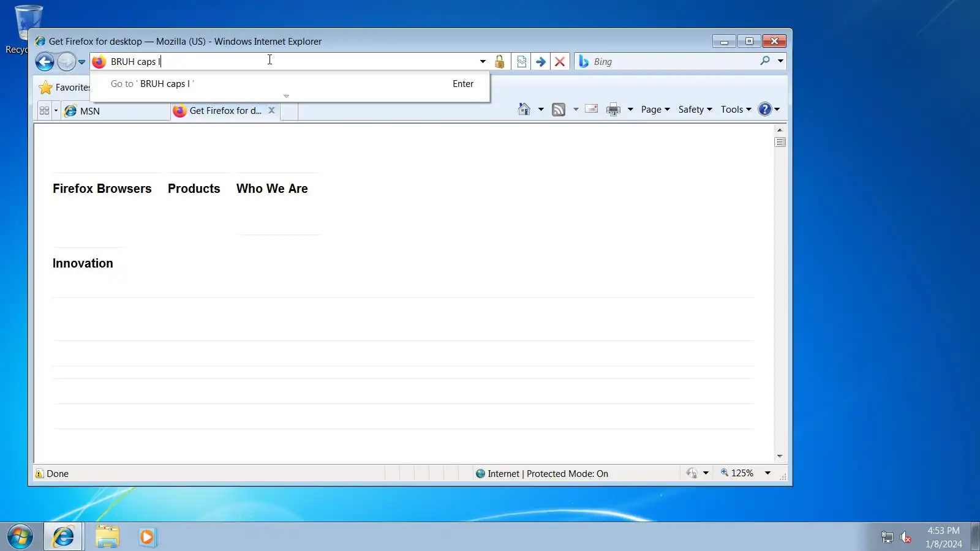Switch to the MSN tab

coord(116,111)
